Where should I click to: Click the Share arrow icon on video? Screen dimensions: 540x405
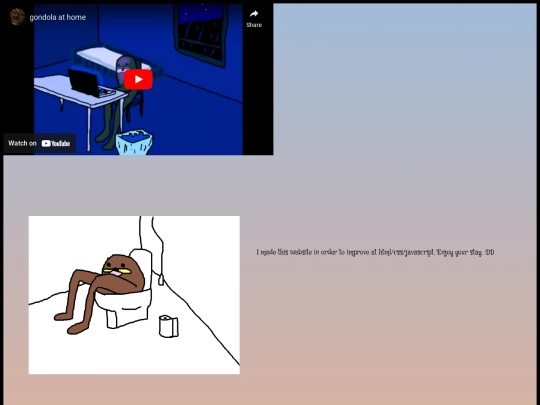[x=254, y=14]
